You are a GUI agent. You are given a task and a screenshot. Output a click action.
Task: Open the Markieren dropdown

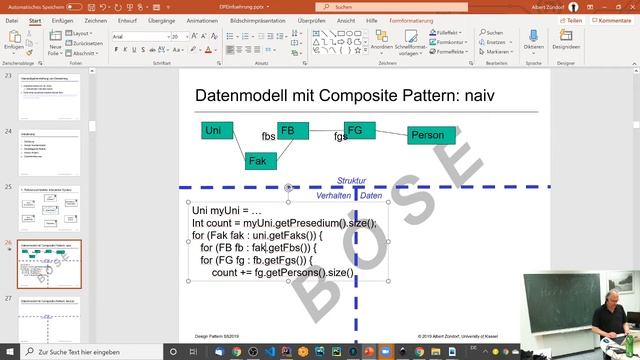click(x=496, y=52)
